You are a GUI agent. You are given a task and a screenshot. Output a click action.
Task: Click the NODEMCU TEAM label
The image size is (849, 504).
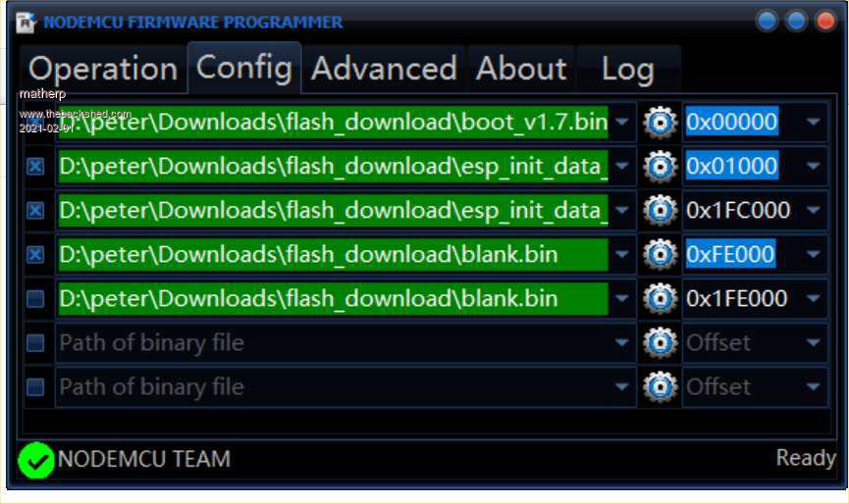click(x=144, y=458)
